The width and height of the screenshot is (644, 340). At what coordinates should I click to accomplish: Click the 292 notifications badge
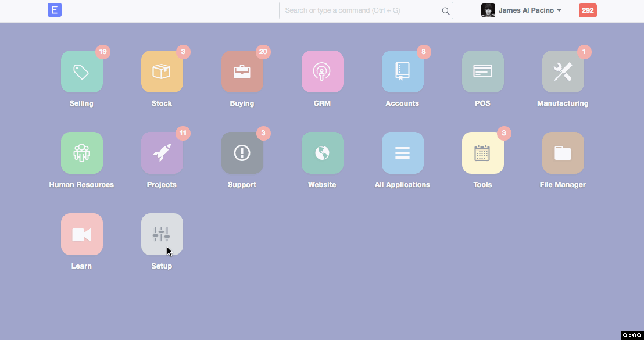coord(588,10)
